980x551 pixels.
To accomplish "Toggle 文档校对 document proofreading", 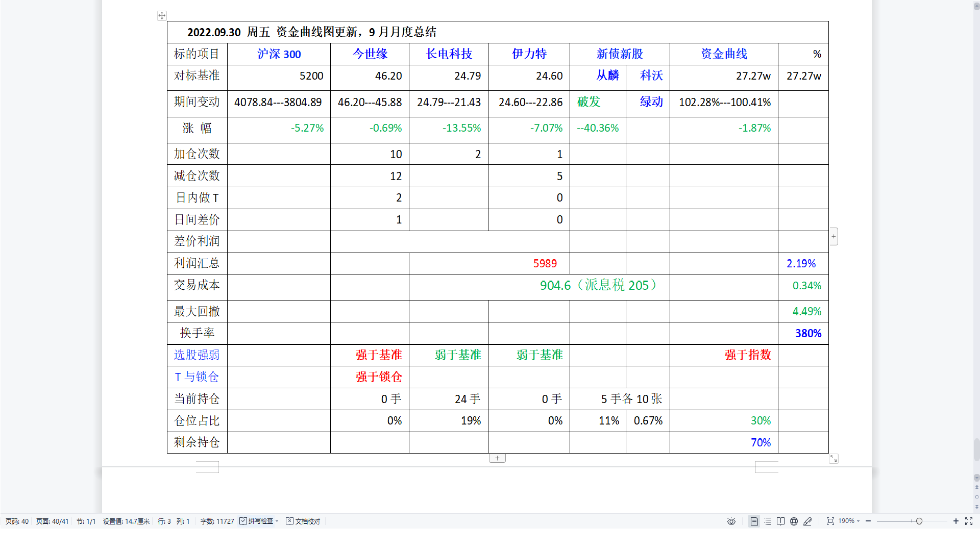I will 303,521.
